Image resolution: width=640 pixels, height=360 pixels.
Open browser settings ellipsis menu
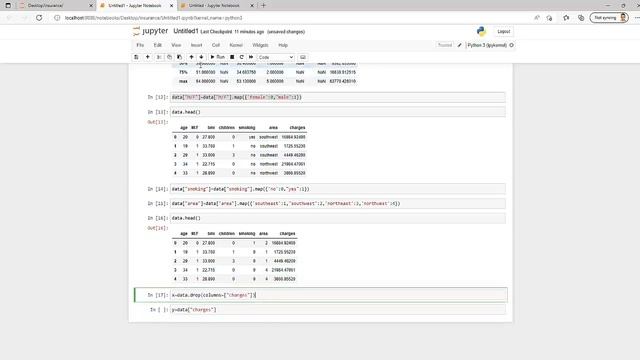coord(636,18)
